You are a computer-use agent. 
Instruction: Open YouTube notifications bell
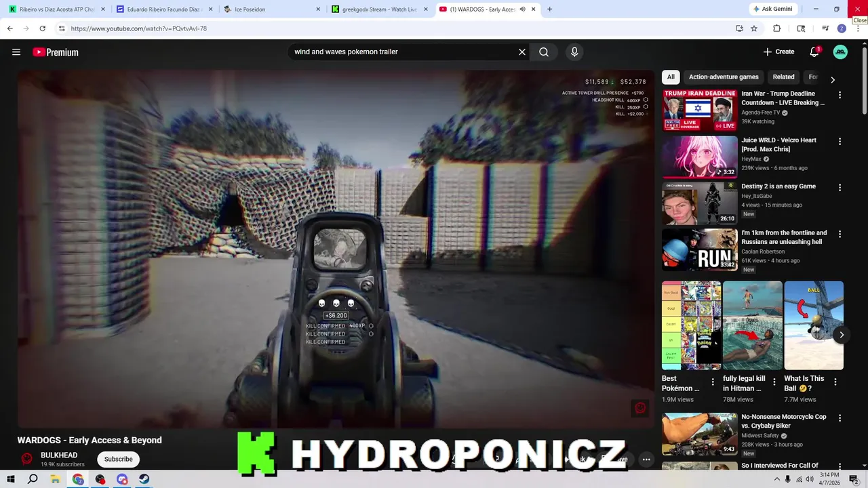click(x=814, y=52)
